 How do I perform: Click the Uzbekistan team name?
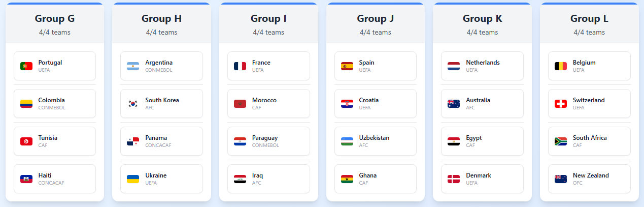coord(374,138)
